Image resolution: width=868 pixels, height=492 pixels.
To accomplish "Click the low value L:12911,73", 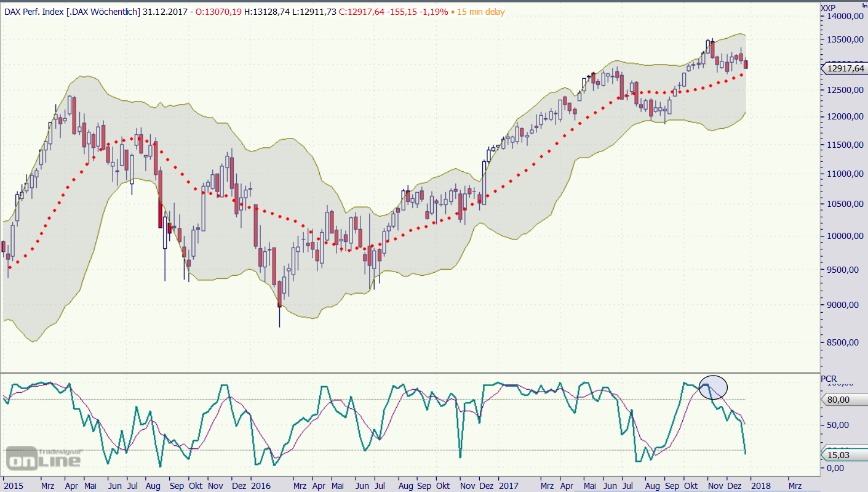I will pos(315,12).
